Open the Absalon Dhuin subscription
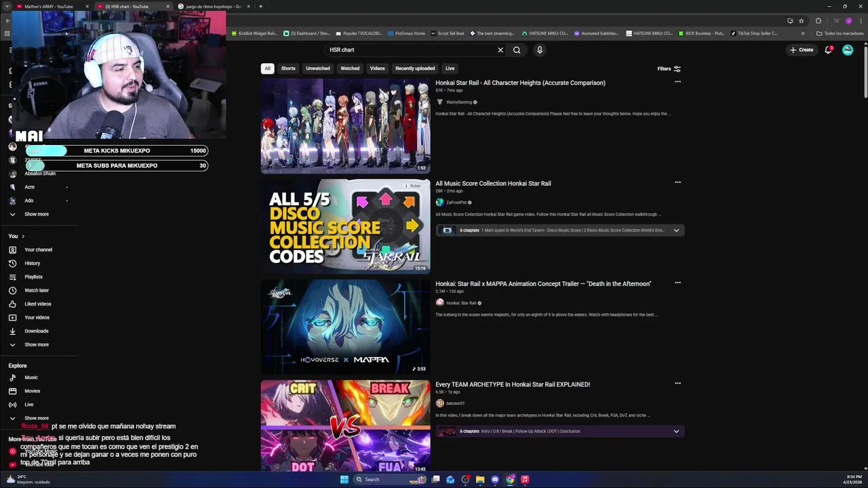The height and width of the screenshot is (488, 868). point(39,174)
